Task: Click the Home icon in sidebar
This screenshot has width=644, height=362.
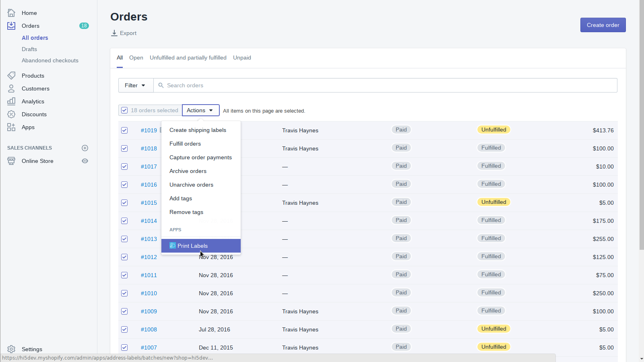Action: click(x=11, y=13)
